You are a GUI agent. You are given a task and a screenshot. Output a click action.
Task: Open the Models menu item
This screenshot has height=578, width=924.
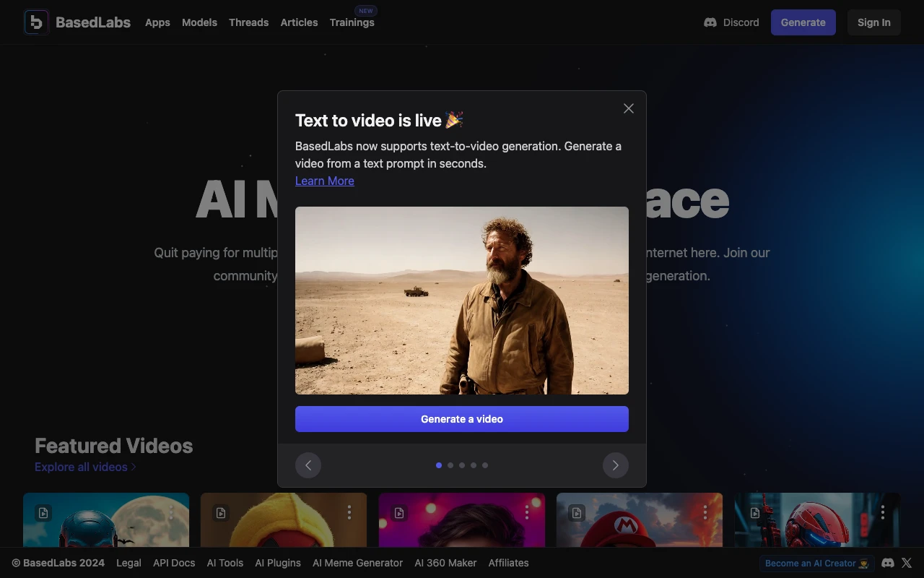(199, 22)
